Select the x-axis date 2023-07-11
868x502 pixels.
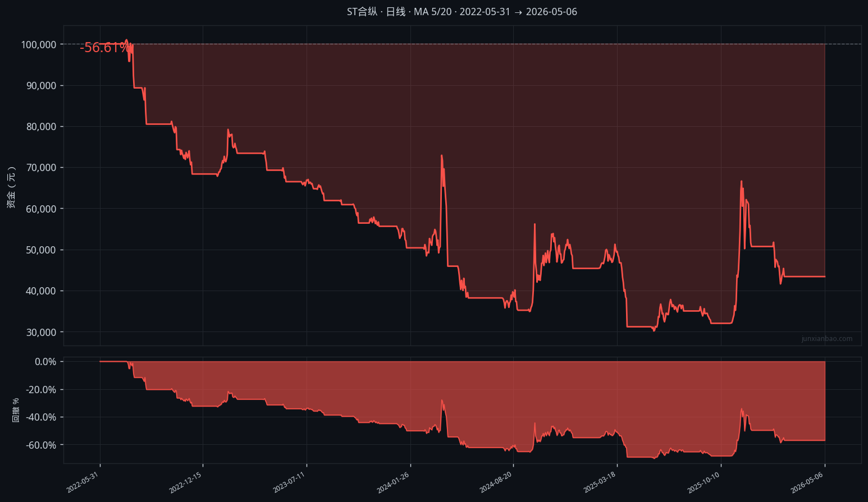[289, 483]
